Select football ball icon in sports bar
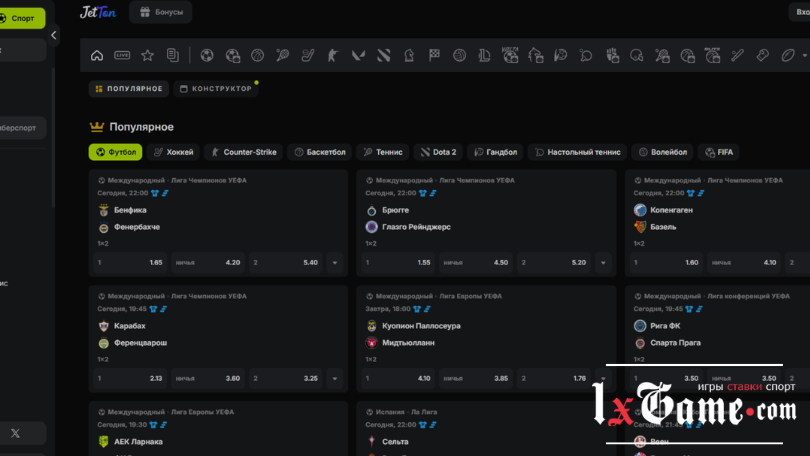This screenshot has width=810, height=456. pos(207,55)
